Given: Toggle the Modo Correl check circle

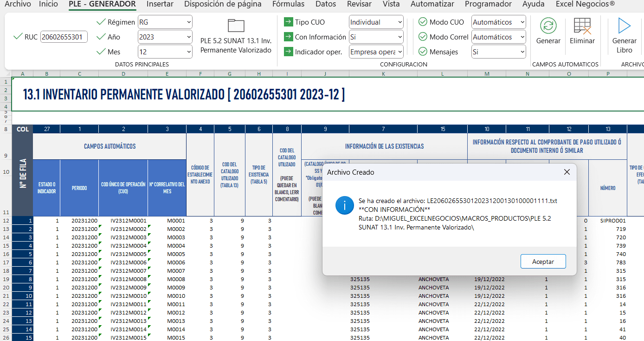Looking at the screenshot, I should coord(423,37).
